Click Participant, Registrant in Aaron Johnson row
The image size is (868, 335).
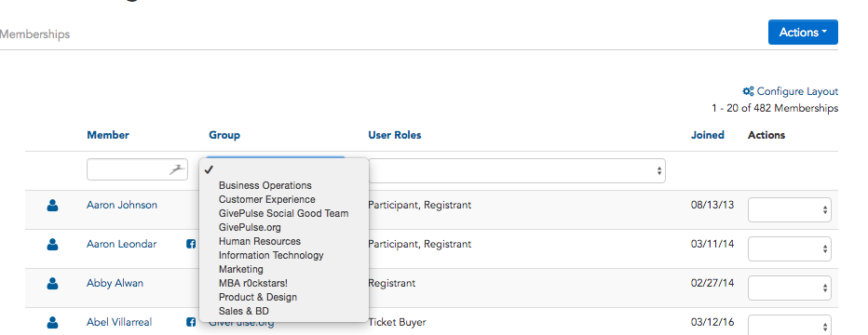pyautogui.click(x=420, y=205)
